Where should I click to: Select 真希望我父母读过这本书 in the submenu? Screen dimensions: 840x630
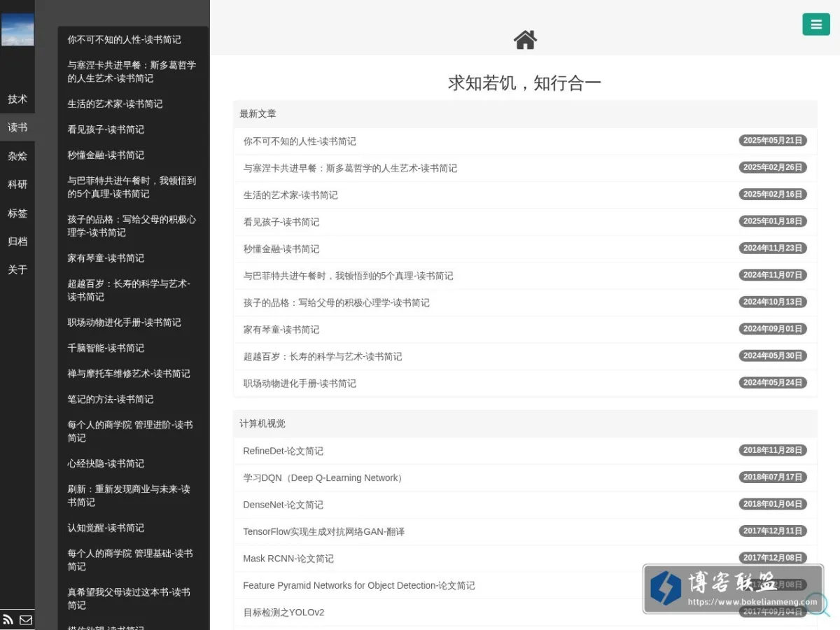133,598
